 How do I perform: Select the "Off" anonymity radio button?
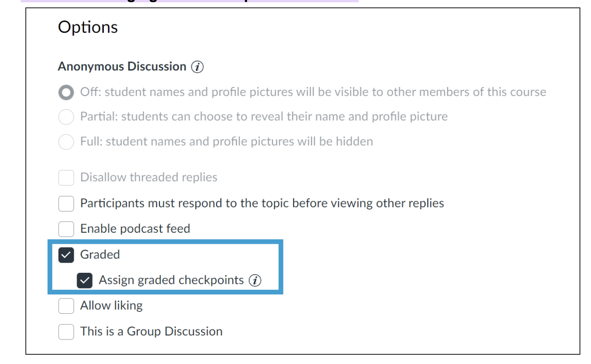66,92
